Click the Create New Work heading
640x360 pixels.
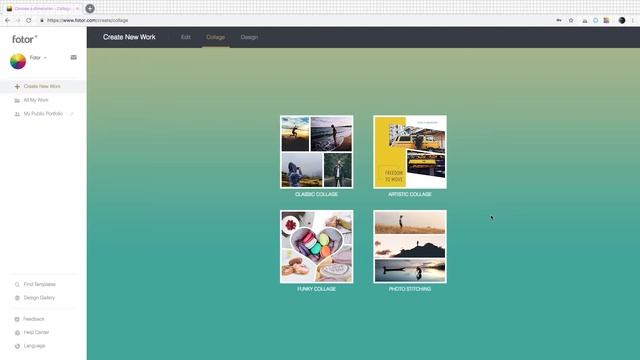pyautogui.click(x=129, y=37)
